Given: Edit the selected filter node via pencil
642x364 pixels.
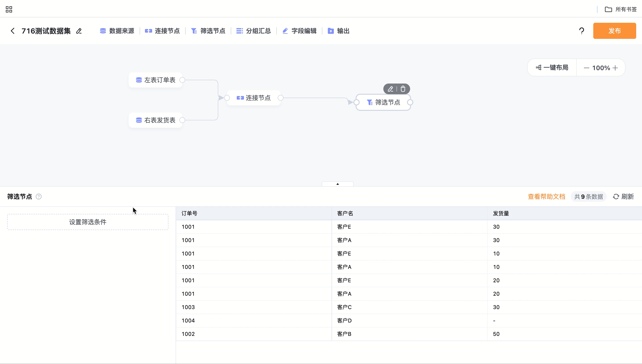Looking at the screenshot, I should [x=390, y=89].
